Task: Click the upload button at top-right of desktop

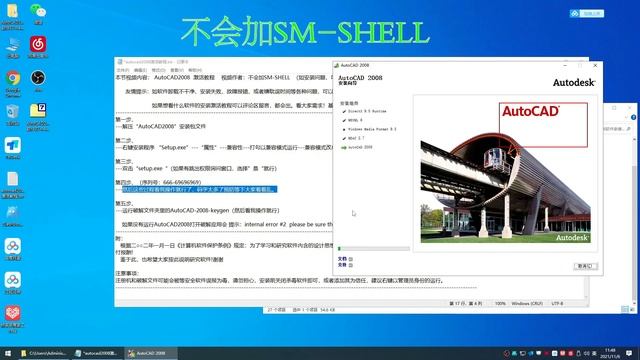Action: tap(587, 13)
